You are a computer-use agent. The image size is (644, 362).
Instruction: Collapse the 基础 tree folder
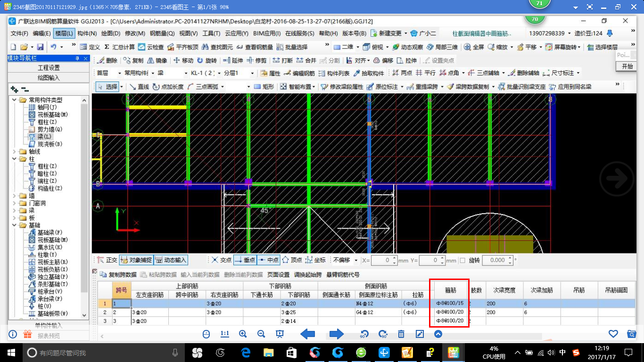click(13, 225)
